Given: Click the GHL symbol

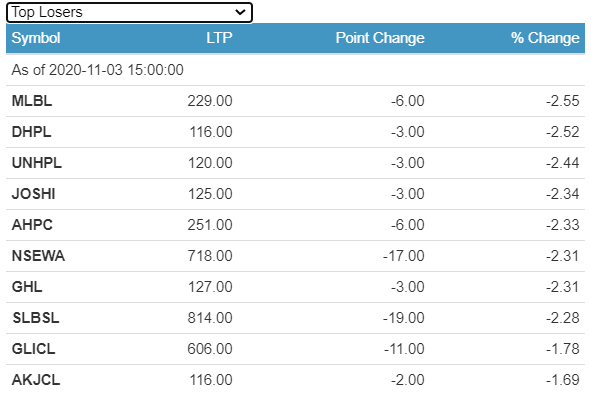Looking at the screenshot, I should coord(27,287).
